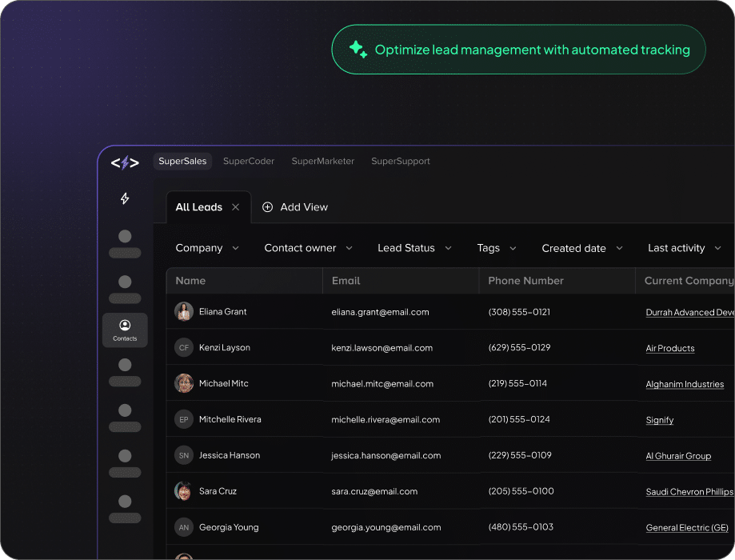Click Sara Cruz's avatar photo

(x=184, y=491)
